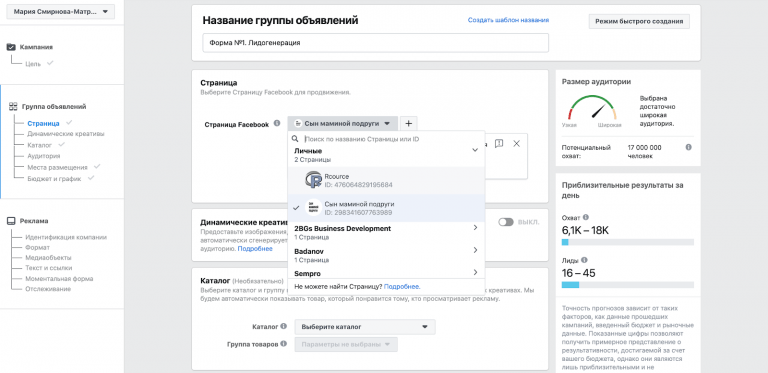Select Rcource page in the list
Screen dimensions: 768x373
(x=386, y=180)
